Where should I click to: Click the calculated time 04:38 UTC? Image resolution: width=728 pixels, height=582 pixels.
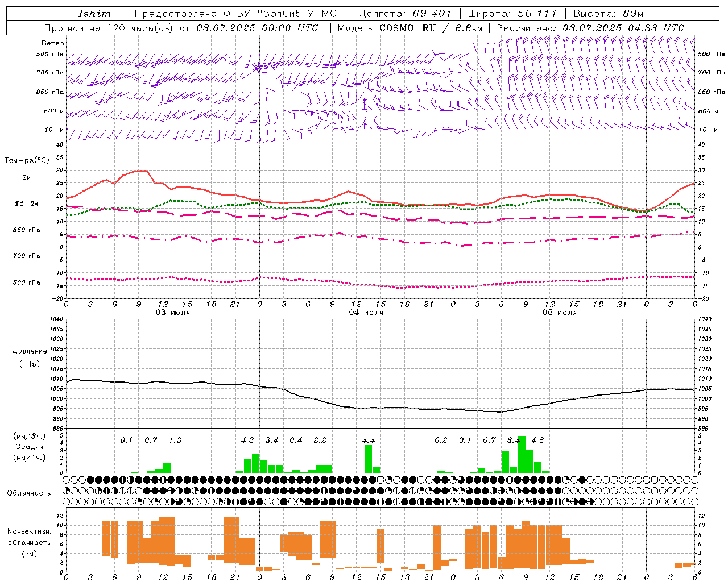(x=656, y=28)
